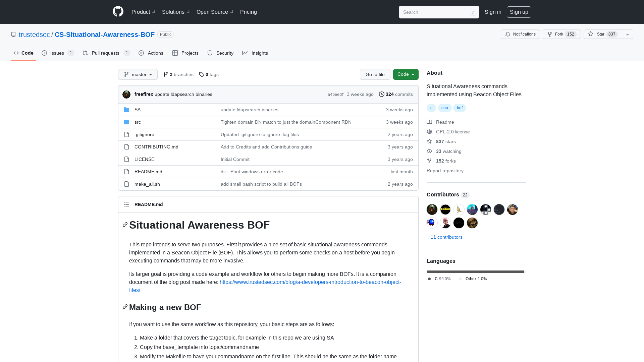Switch to the Projects tab
The image size is (644, 362).
point(185,53)
